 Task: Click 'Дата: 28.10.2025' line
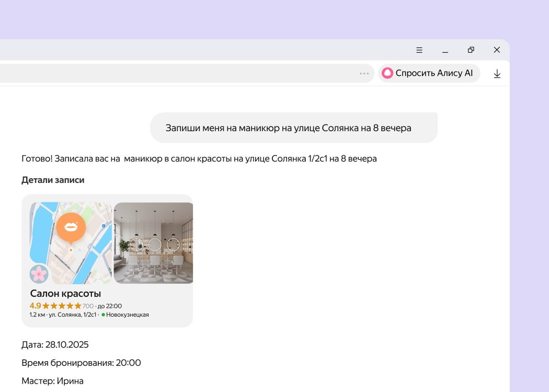tap(55, 345)
